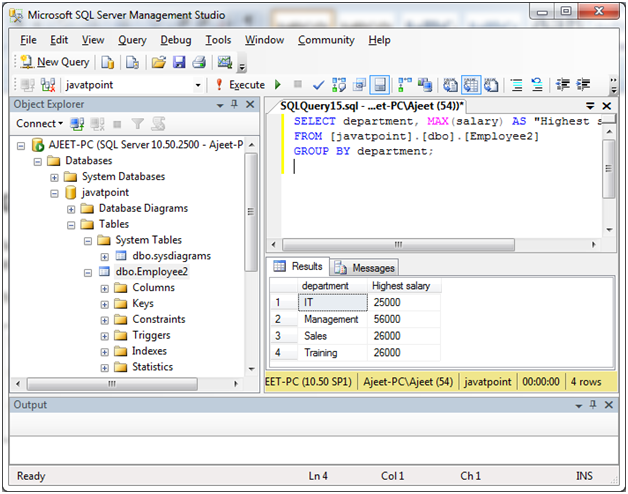Click the Connect Object Explorer icon

(x=77, y=124)
